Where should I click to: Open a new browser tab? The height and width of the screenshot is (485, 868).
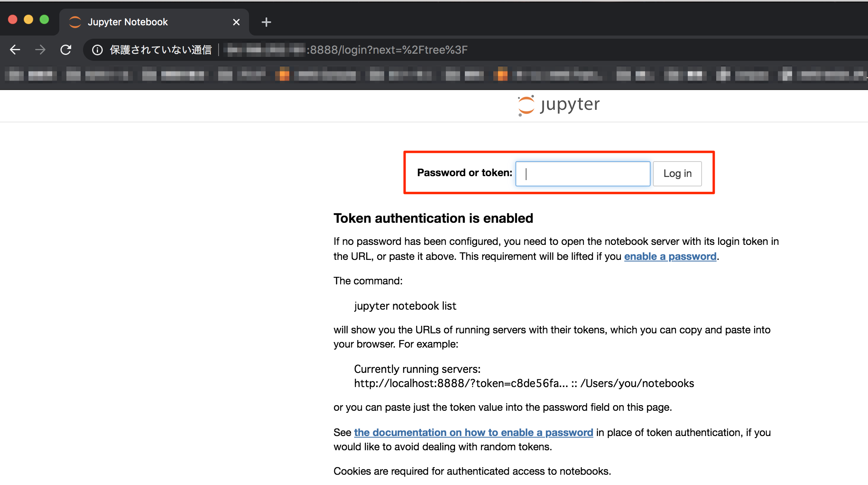[266, 22]
